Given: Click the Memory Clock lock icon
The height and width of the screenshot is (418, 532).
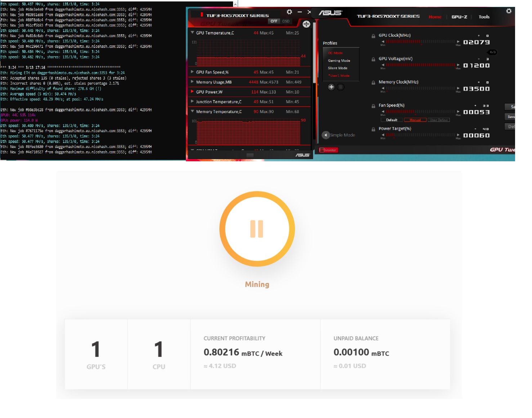Looking at the screenshot, I should (374, 83).
